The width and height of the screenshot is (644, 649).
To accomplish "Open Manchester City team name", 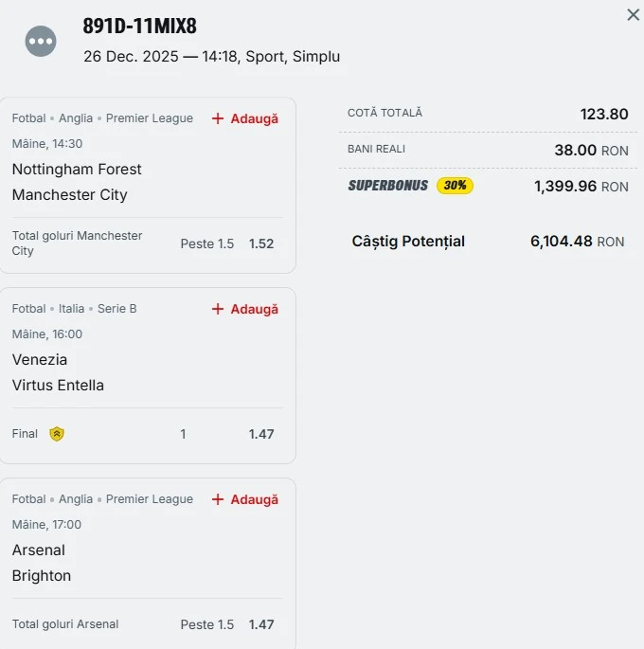I will point(69,195).
